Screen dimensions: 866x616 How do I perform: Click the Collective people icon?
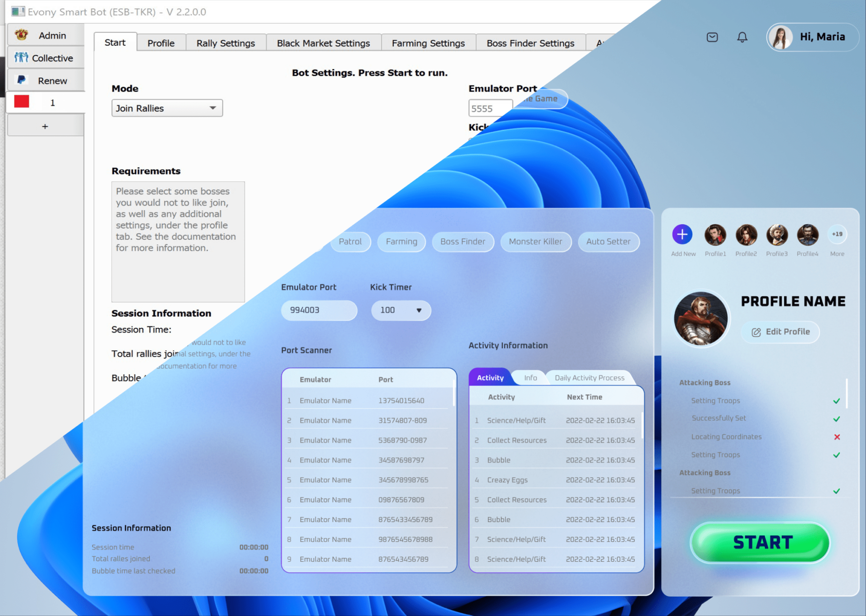(x=21, y=57)
